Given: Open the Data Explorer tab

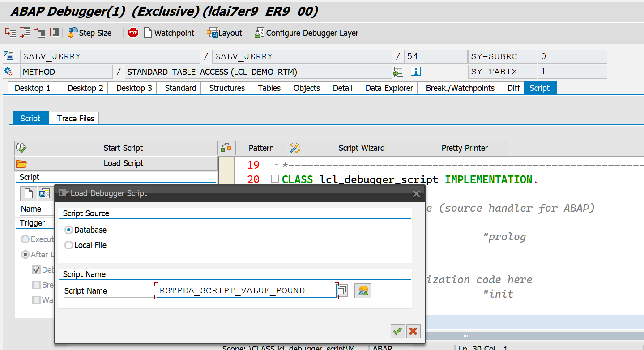Looking at the screenshot, I should click(389, 88).
